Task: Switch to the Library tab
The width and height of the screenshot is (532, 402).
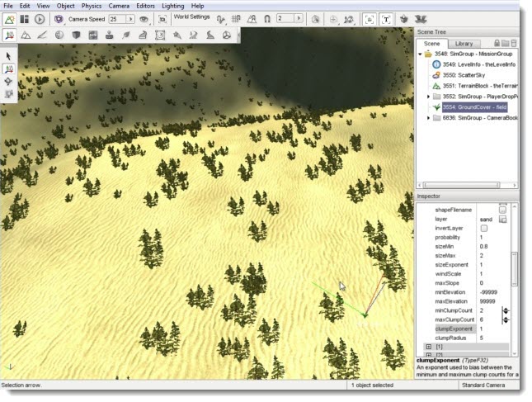Action: tap(464, 43)
